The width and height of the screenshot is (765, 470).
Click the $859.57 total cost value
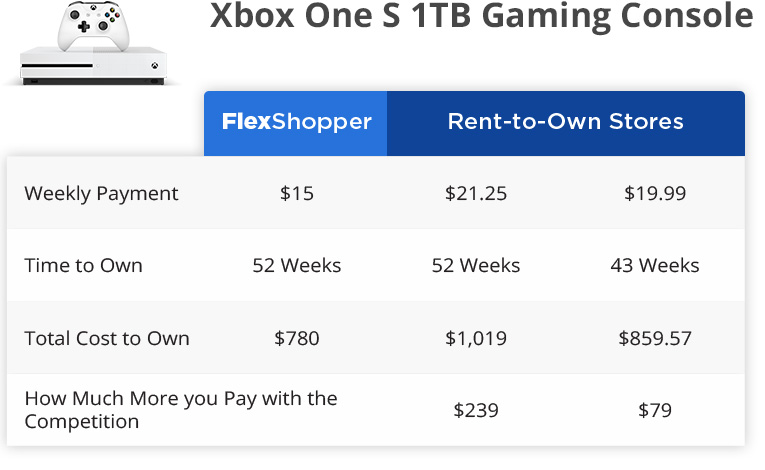click(x=654, y=338)
